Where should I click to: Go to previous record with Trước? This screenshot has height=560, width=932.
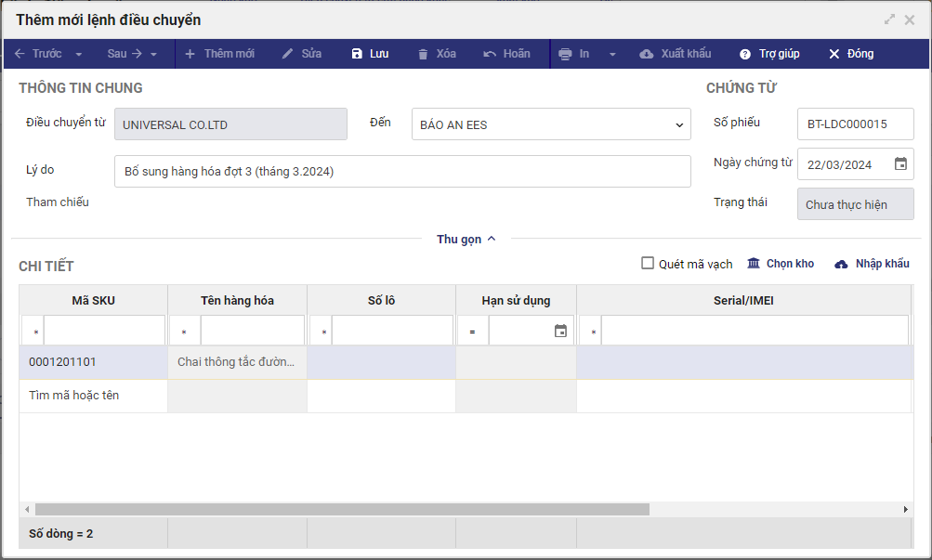coord(38,54)
